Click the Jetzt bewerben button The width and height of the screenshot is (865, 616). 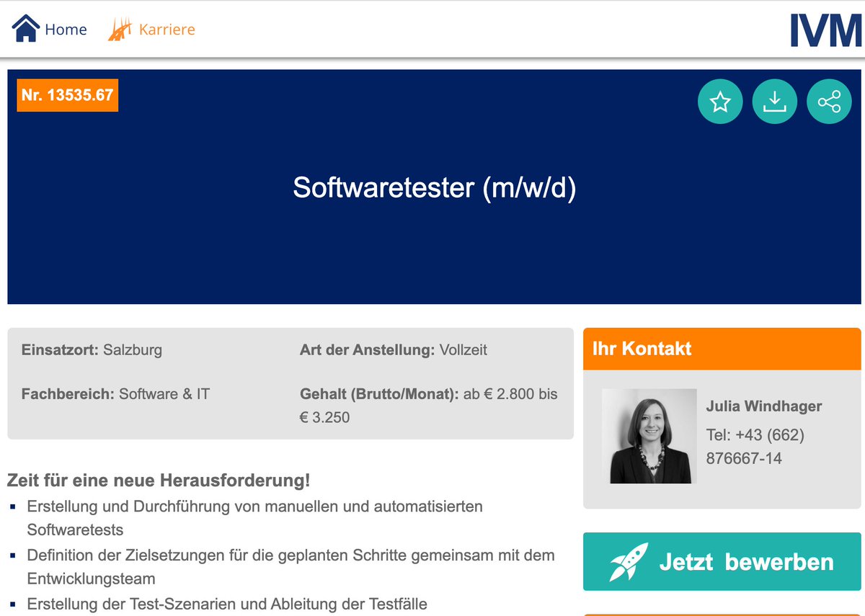coord(722,562)
